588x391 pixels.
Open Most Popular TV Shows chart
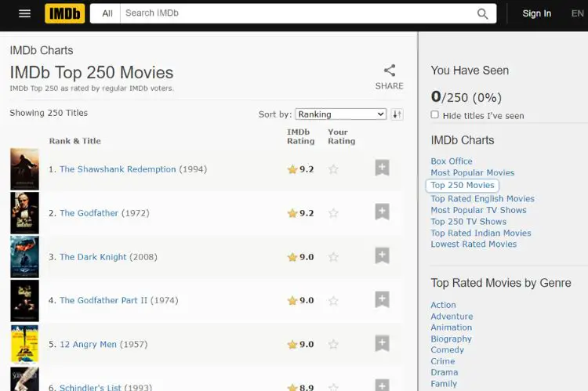[478, 210]
